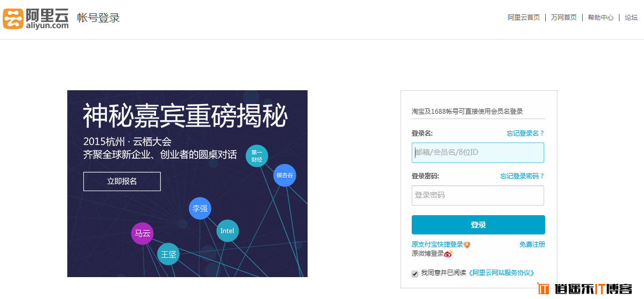Open 阿里云首页 link
Viewport: 644px width, 299px height.
coord(524,18)
